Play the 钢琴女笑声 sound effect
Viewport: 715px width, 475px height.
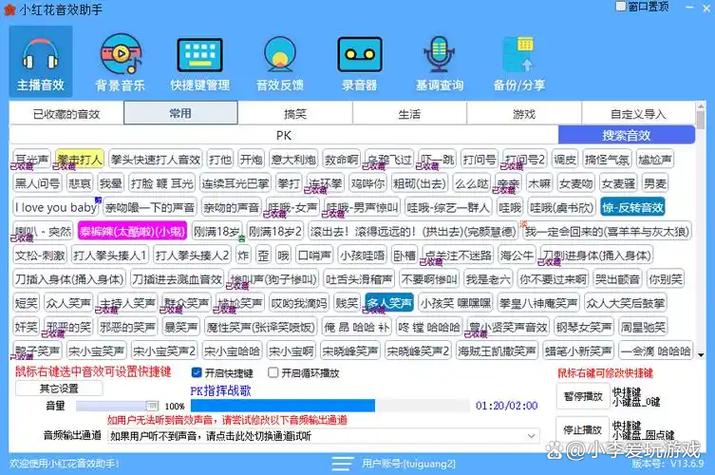pyautogui.click(x=584, y=327)
